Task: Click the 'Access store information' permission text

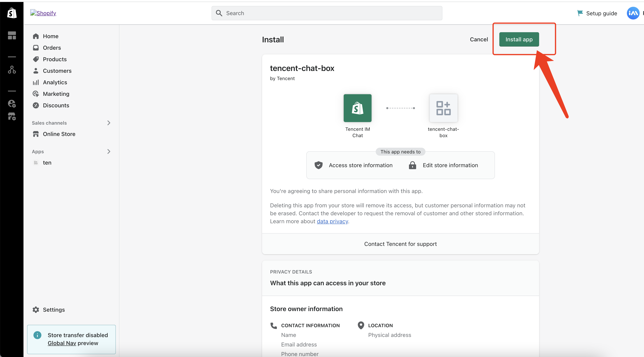Action: pyautogui.click(x=360, y=165)
